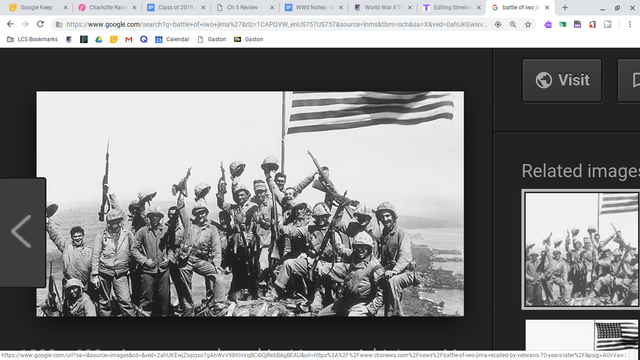Screen dimensions: 640x360
Task: Show the previous image with left arrow
Action: point(22,232)
